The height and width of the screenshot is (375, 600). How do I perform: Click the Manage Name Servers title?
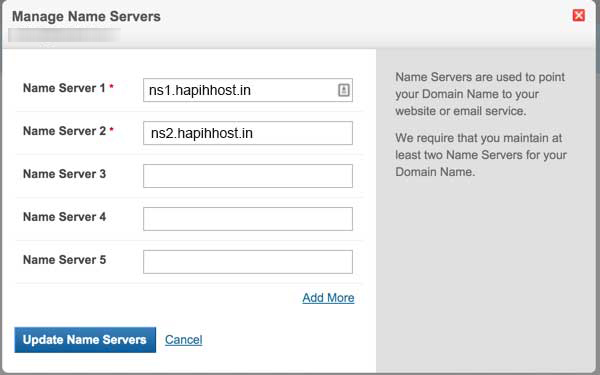tap(86, 16)
